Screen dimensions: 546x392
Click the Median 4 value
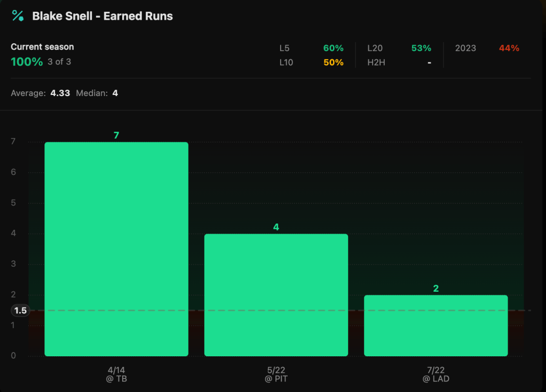click(x=115, y=93)
